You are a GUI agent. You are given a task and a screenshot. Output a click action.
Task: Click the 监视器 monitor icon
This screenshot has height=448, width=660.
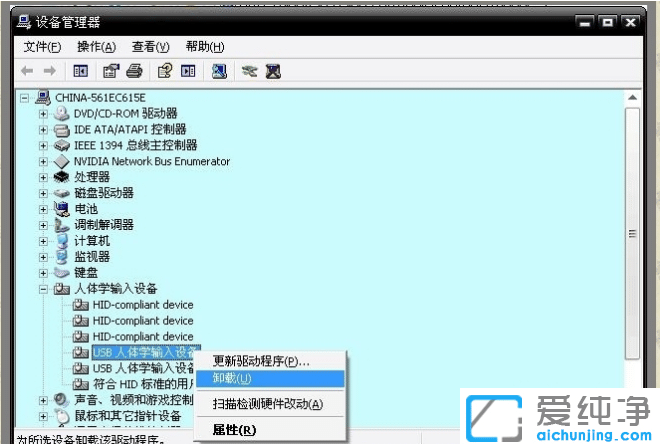[62, 257]
